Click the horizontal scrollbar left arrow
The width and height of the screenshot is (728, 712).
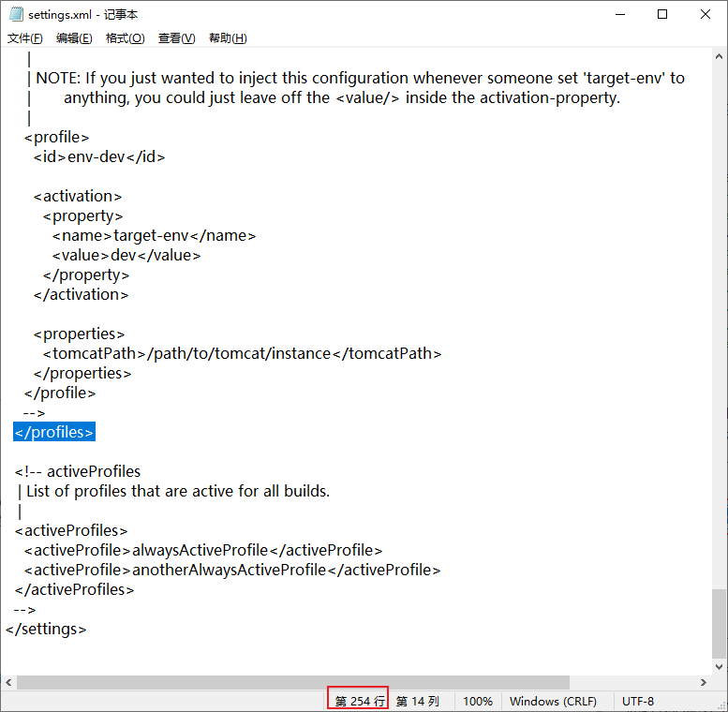coord(8,683)
